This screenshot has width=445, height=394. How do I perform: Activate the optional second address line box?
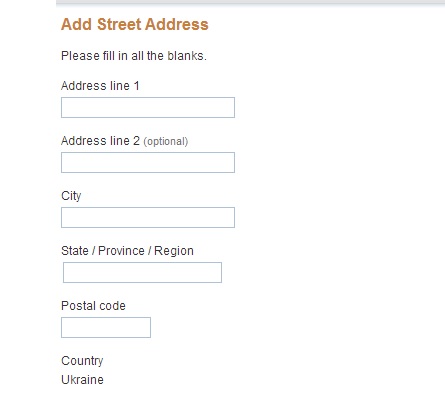coord(148,162)
